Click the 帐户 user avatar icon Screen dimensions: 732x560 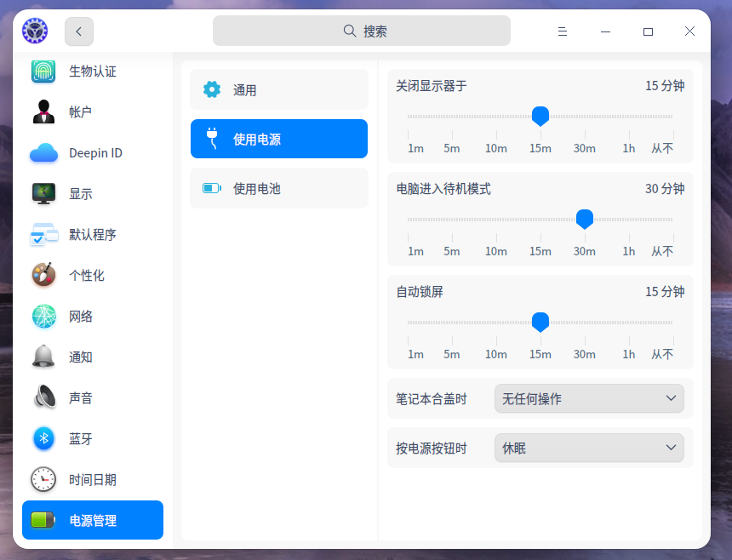pyautogui.click(x=44, y=112)
